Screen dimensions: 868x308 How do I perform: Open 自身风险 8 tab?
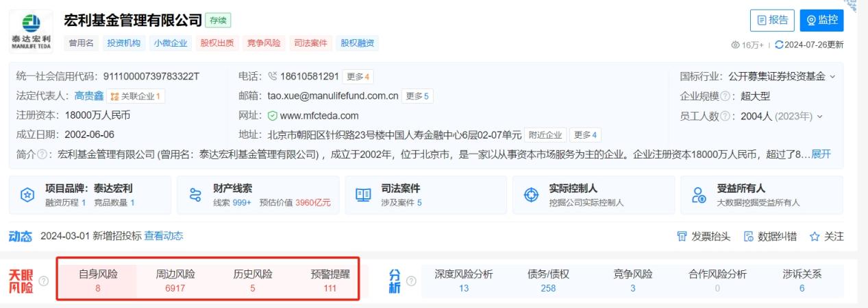(x=98, y=281)
